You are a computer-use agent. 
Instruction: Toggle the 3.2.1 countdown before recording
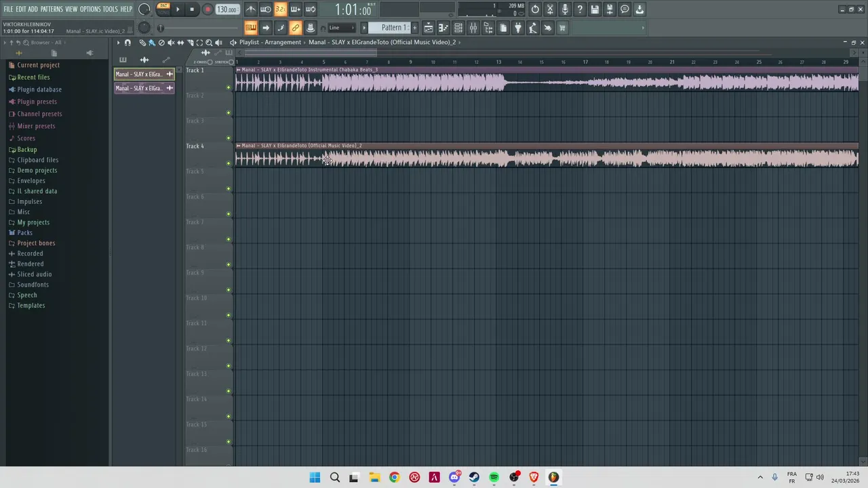[281, 9]
